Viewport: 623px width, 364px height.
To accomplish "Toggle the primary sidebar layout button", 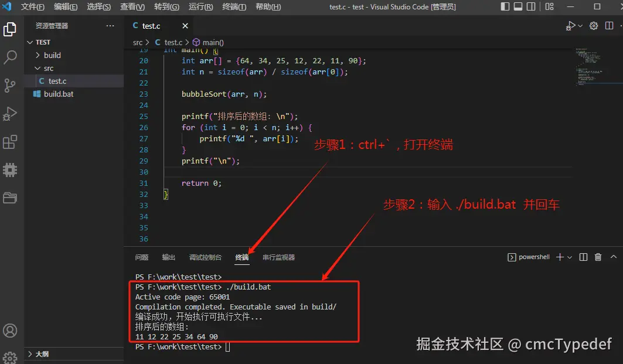I will coord(506,7).
